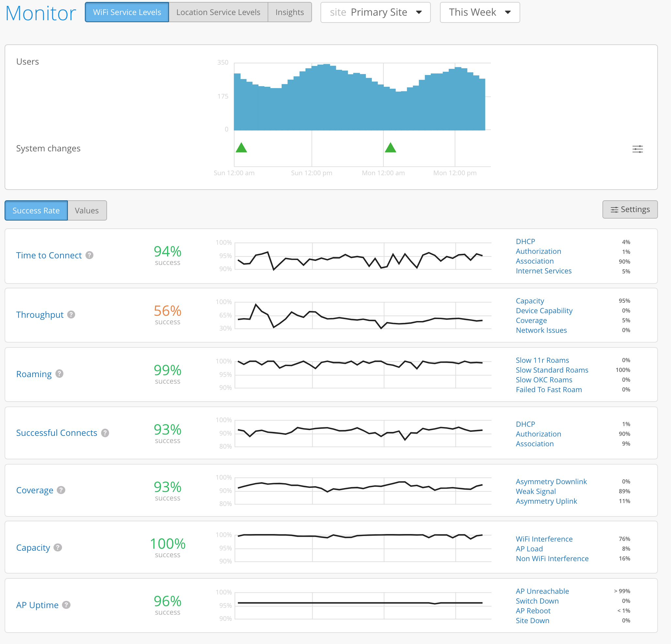Click the Settings button

(630, 209)
